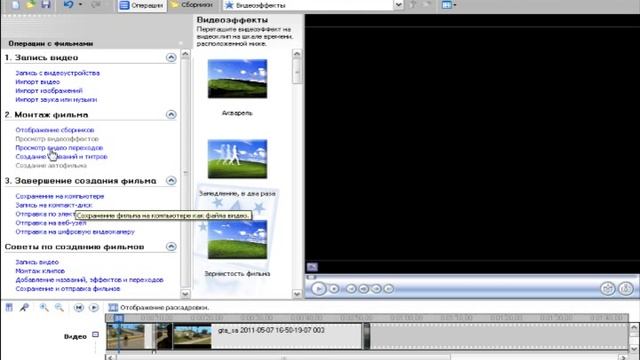Click the preview monitor Stop button
The width and height of the screenshot is (640, 360).
pos(334,289)
